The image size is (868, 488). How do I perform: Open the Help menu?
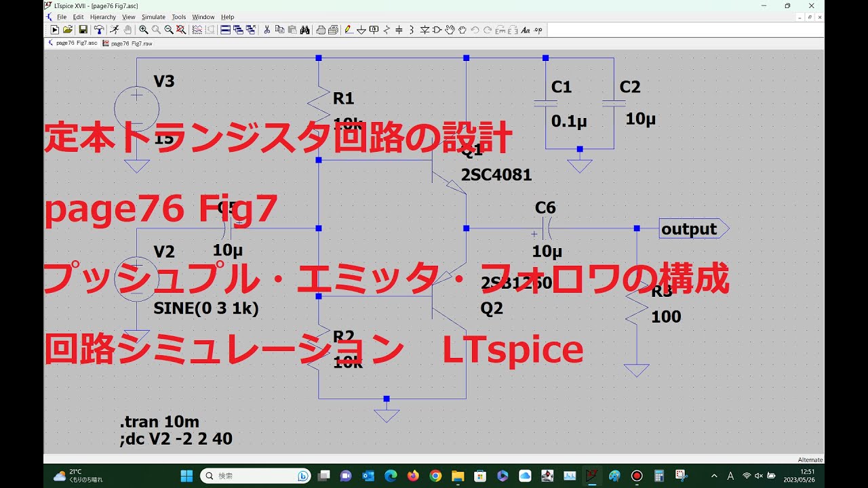228,17
